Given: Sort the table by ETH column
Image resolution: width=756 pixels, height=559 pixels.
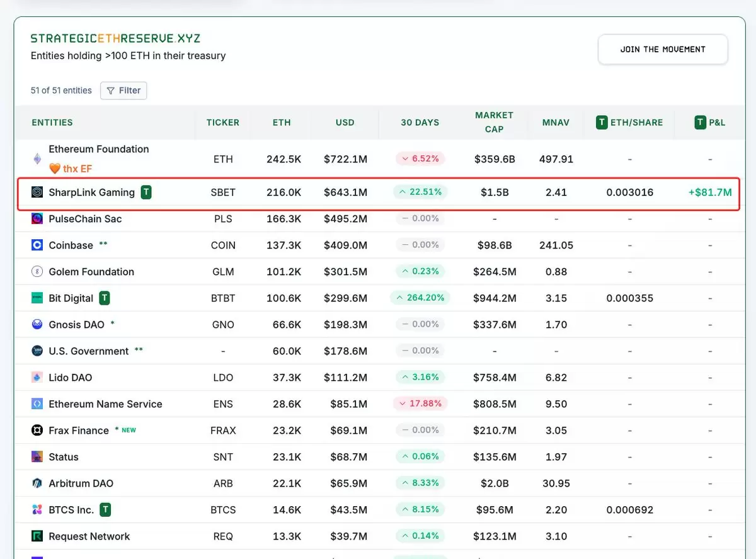Looking at the screenshot, I should click(282, 122).
